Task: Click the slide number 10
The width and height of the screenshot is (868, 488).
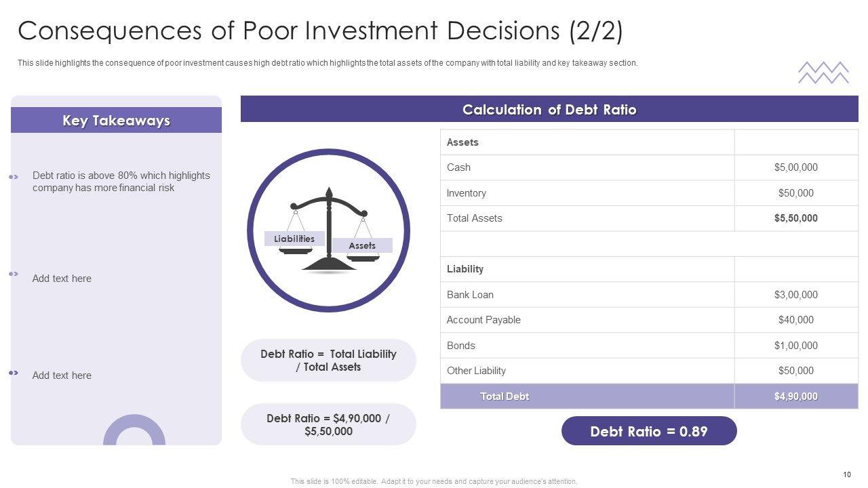Action: pyautogui.click(x=847, y=475)
